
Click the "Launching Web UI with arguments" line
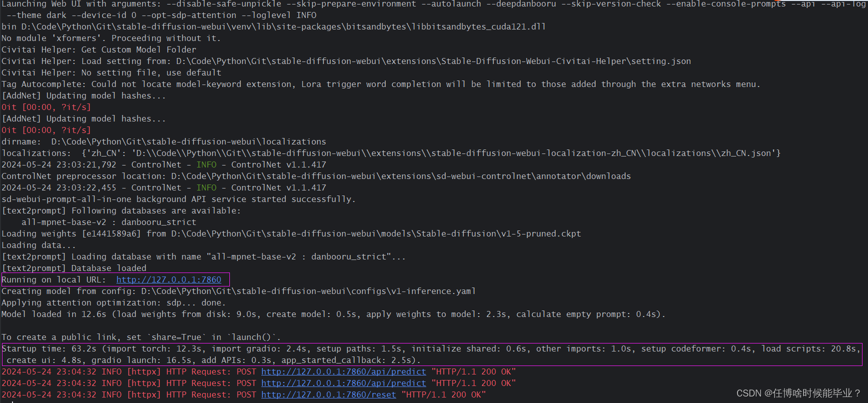click(x=434, y=4)
